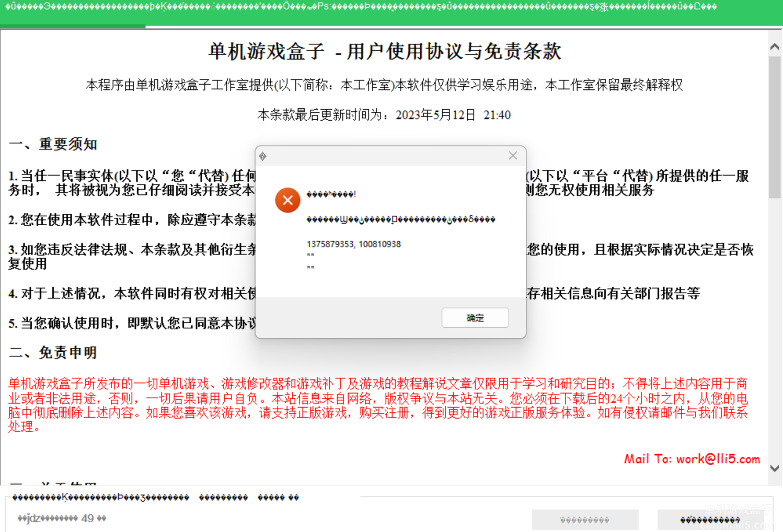Click the red error cross icon
Image resolution: width=783 pixels, height=532 pixels.
pyautogui.click(x=287, y=200)
